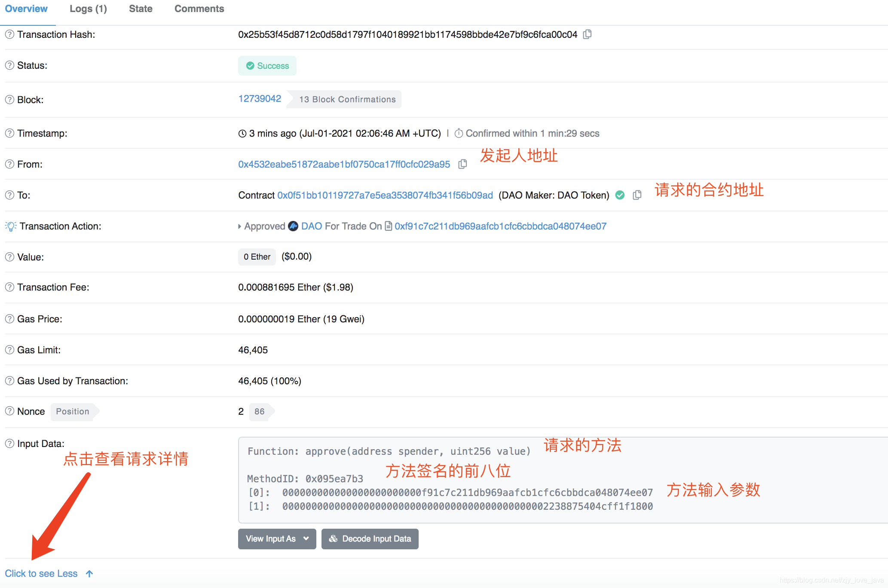
Task: Click the document icon before the spender address
Action: point(388,226)
